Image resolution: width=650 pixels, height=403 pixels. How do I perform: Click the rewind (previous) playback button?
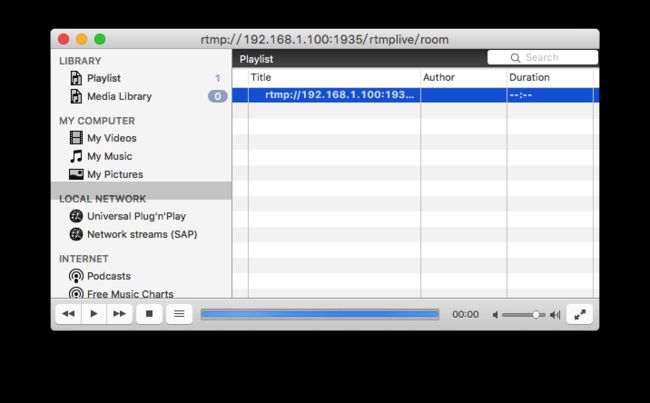tap(68, 314)
